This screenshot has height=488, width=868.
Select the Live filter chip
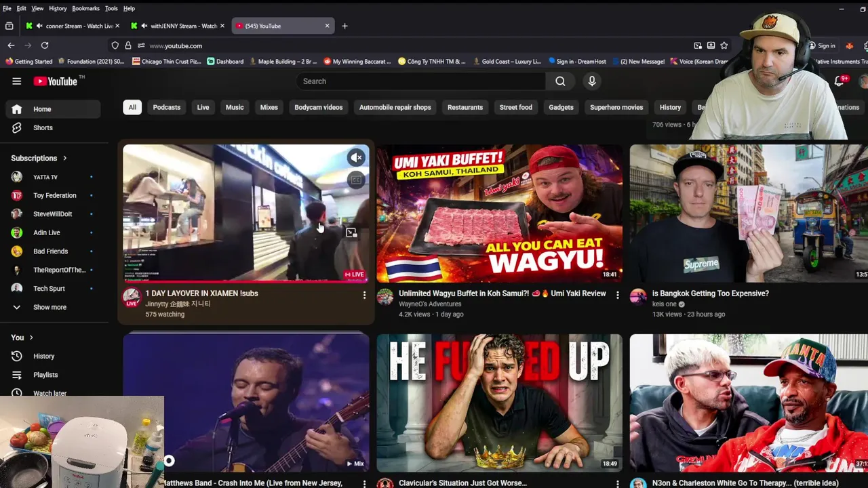click(203, 107)
